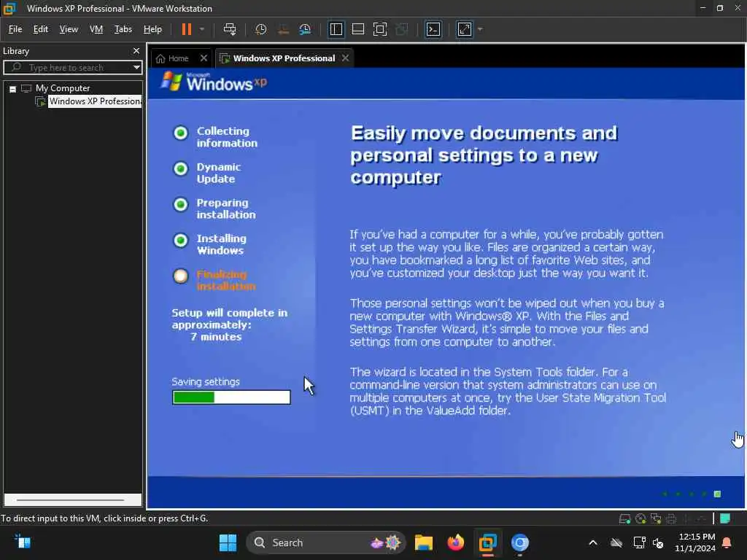This screenshot has width=747, height=560.
Task: Open the VM menu
Action: point(96,29)
